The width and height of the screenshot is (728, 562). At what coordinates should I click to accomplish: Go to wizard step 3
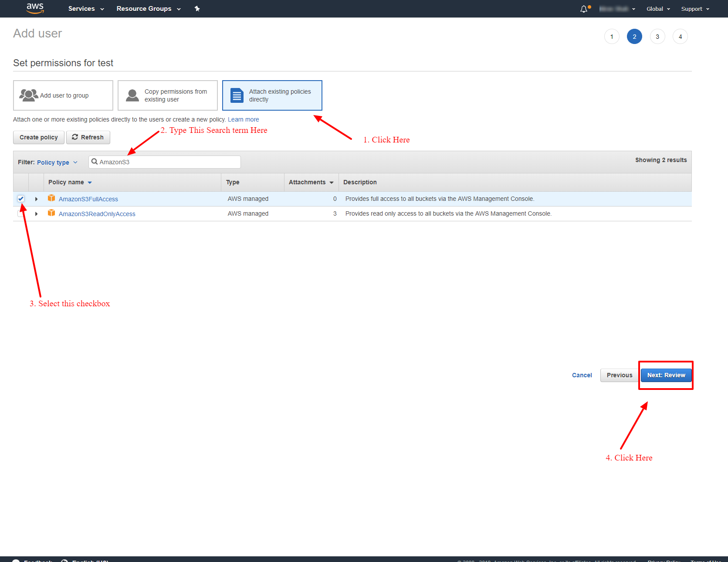click(657, 37)
